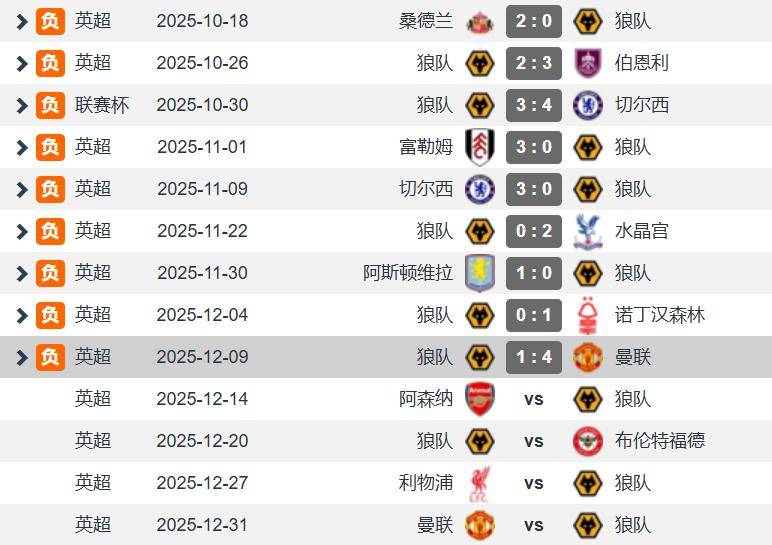Click the orange 负 badge for 2025-11-01
Image resolution: width=772 pixels, height=545 pixels.
coord(50,147)
